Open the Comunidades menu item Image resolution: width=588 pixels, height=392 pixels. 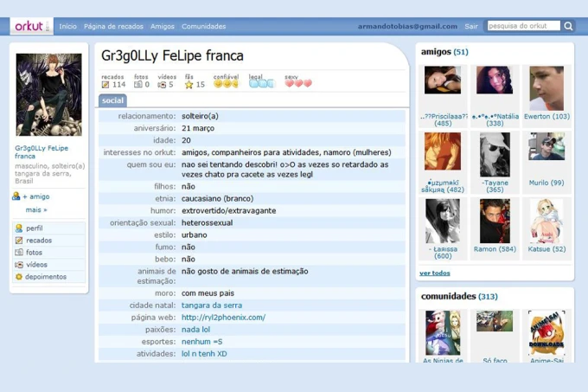[203, 27]
